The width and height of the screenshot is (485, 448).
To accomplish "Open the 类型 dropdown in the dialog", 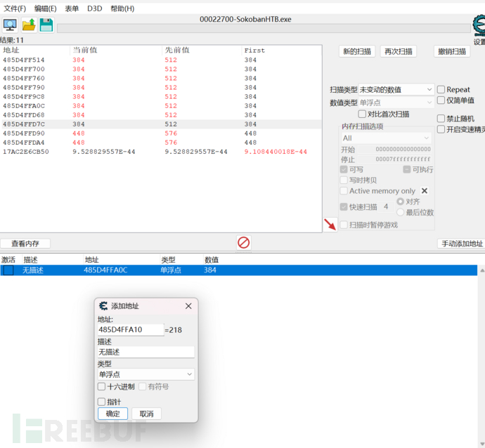I will [x=145, y=374].
